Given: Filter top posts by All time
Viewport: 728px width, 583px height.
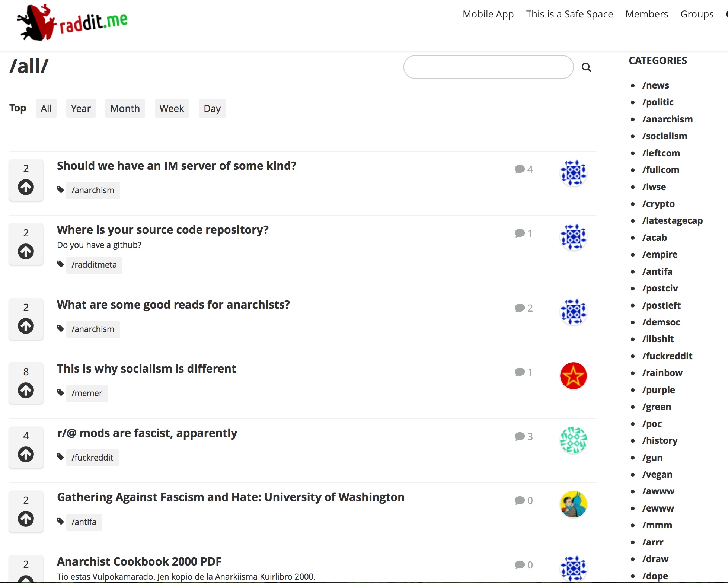Looking at the screenshot, I should (x=46, y=108).
